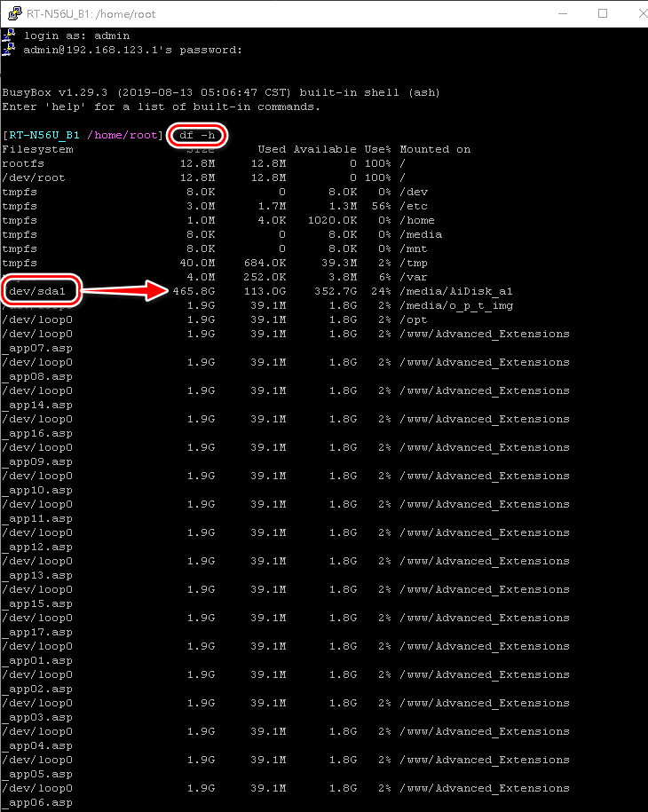Minimize the RT-N56U_B1 terminal window

pos(563,13)
